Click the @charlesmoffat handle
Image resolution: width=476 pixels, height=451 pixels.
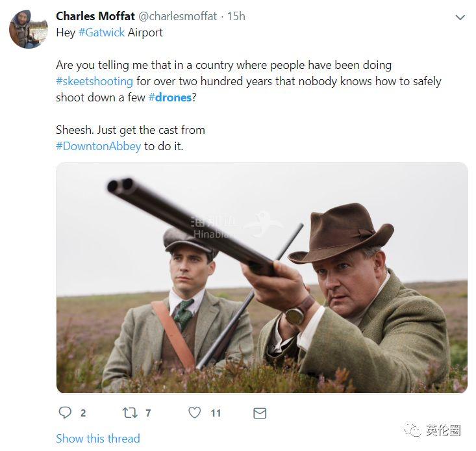point(177,16)
